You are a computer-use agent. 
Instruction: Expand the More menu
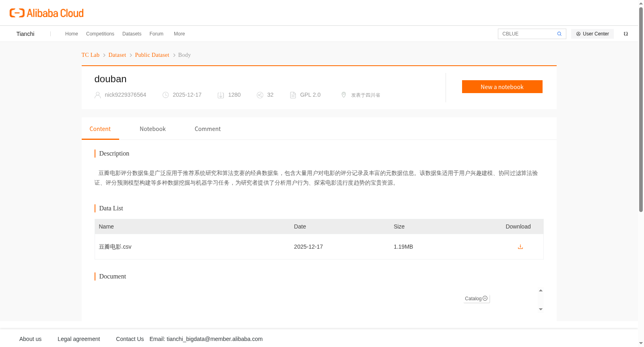click(x=179, y=34)
